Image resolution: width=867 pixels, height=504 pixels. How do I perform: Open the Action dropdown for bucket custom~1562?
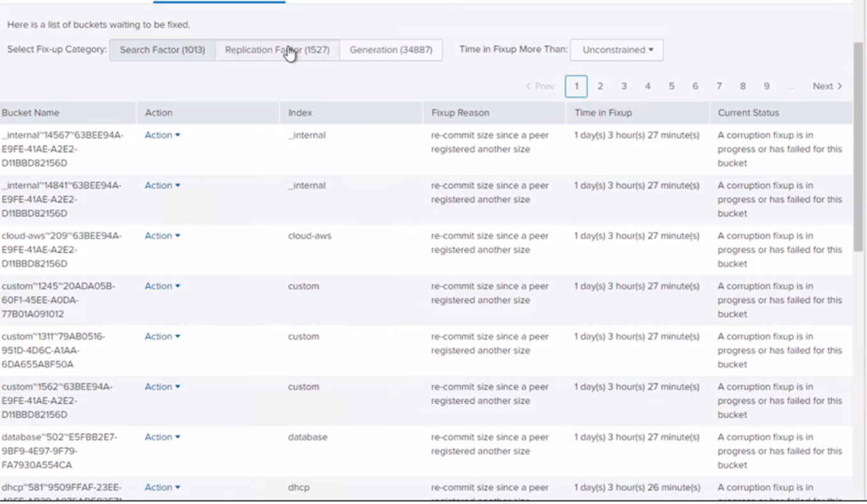click(x=162, y=387)
